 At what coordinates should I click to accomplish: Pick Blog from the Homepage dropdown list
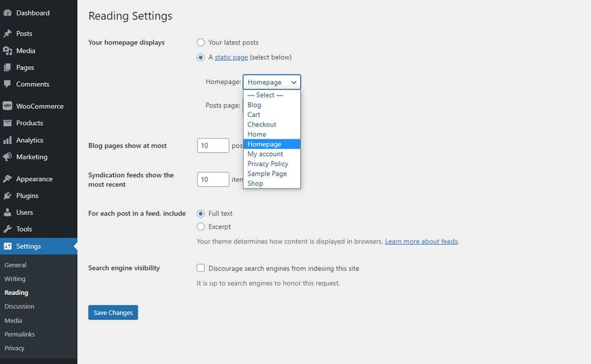click(272, 105)
